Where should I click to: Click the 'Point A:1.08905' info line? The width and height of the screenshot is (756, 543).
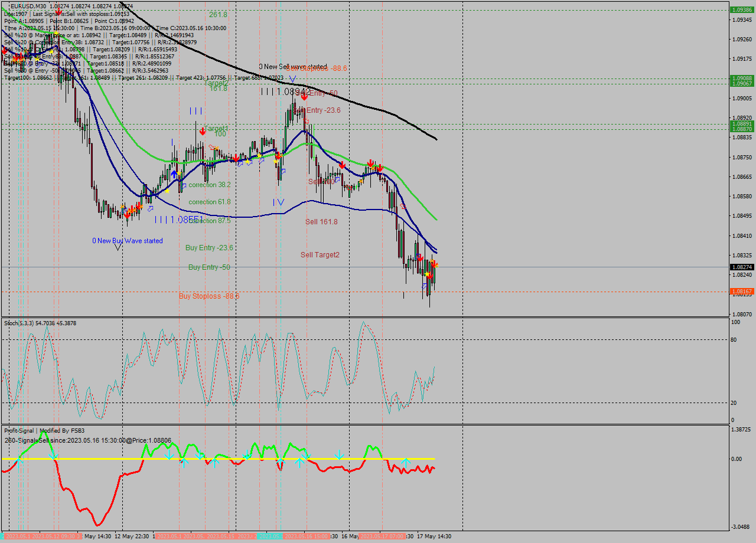[x=69, y=21]
